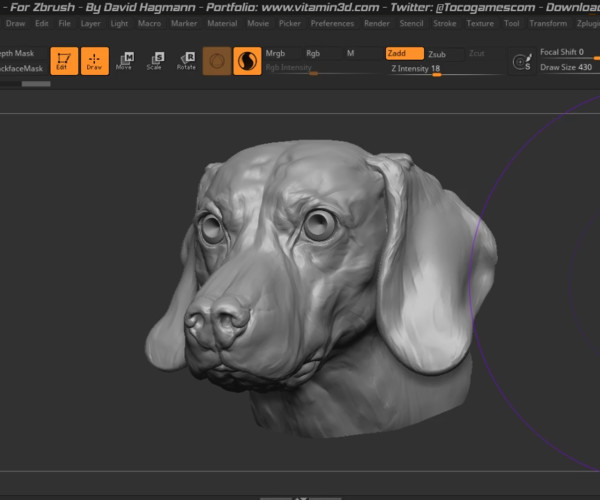This screenshot has width=600, height=500.
Task: Toggle the M material mode
Action: (x=351, y=54)
